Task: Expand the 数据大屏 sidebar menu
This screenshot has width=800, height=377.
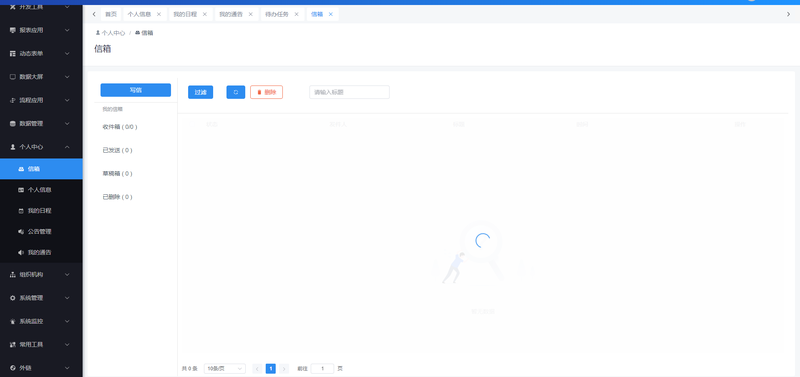Action: 41,77
